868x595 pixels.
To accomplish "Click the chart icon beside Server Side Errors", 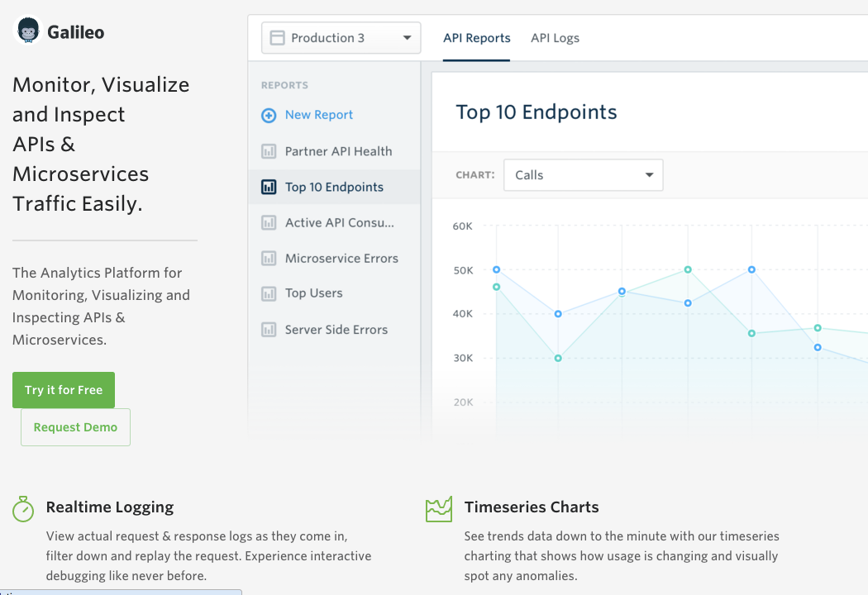I will pos(269,330).
